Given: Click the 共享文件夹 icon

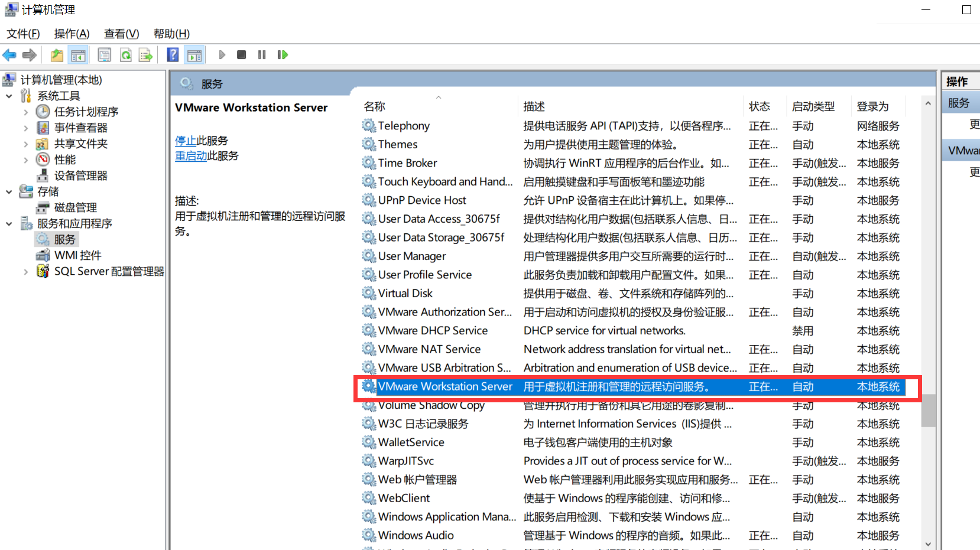Looking at the screenshot, I should [43, 144].
